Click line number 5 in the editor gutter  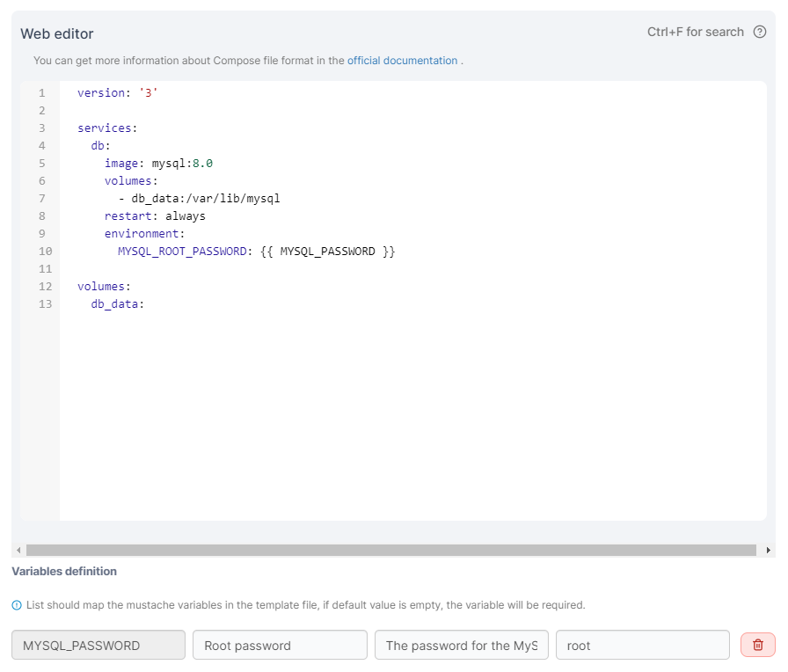[41, 163]
